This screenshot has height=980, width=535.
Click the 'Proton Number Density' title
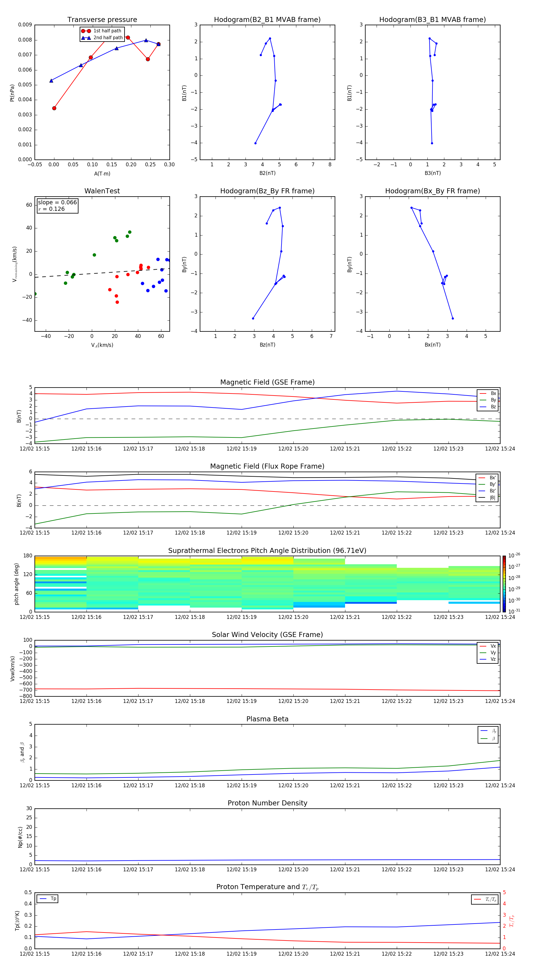click(x=267, y=803)
